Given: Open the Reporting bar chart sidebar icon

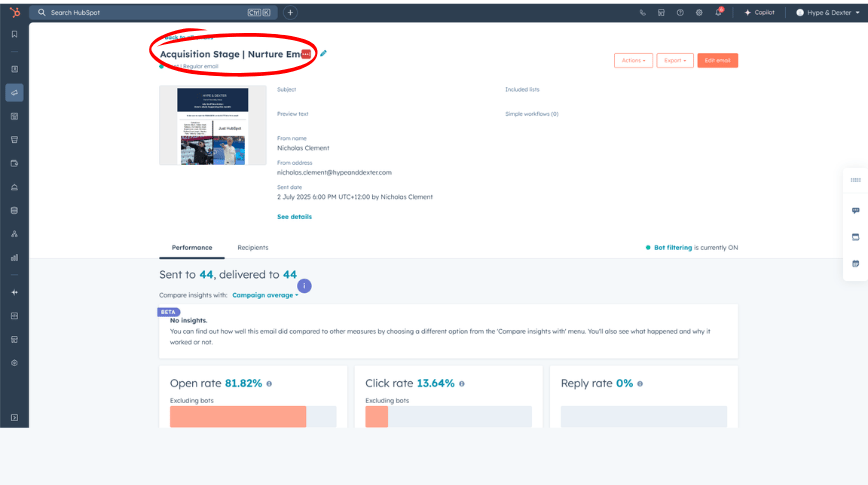Looking at the screenshot, I should click(x=14, y=257).
